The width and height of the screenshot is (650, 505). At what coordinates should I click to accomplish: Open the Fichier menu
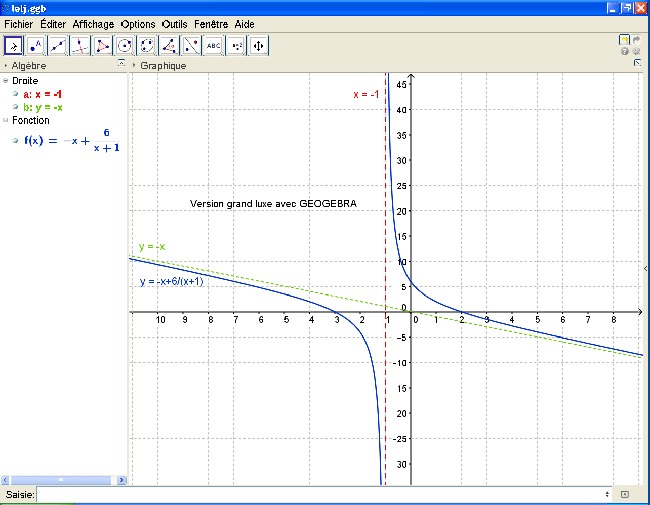18,24
